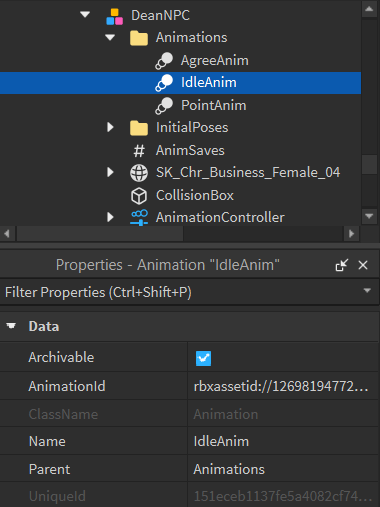Click the AnimationId rbxassetid value field

[x=283, y=386]
